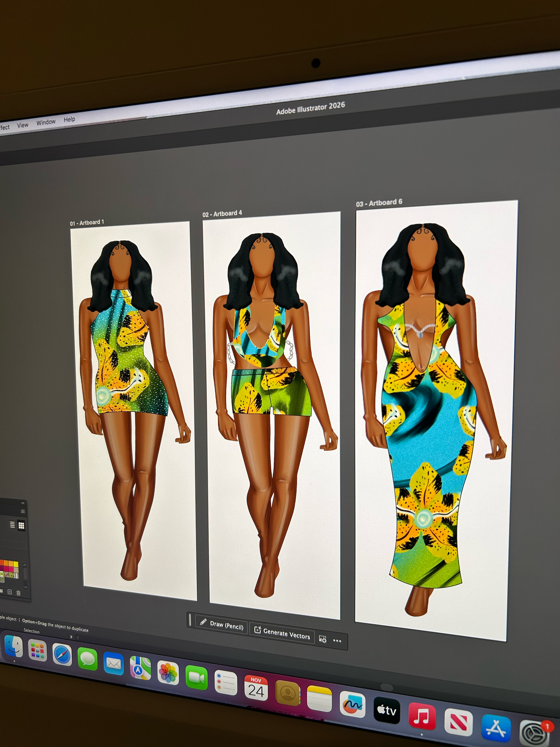Open the Effect menu

point(4,127)
